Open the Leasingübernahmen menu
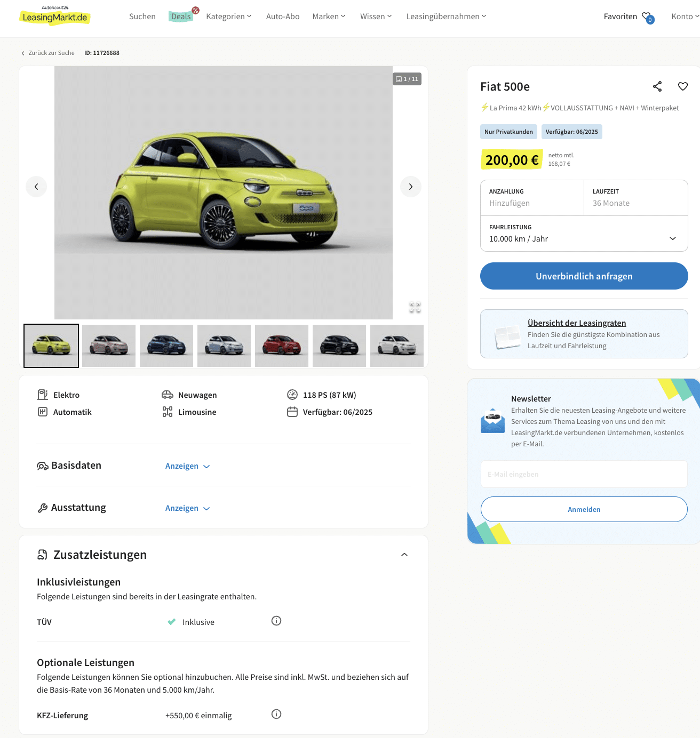The height and width of the screenshot is (738, 700). click(447, 17)
